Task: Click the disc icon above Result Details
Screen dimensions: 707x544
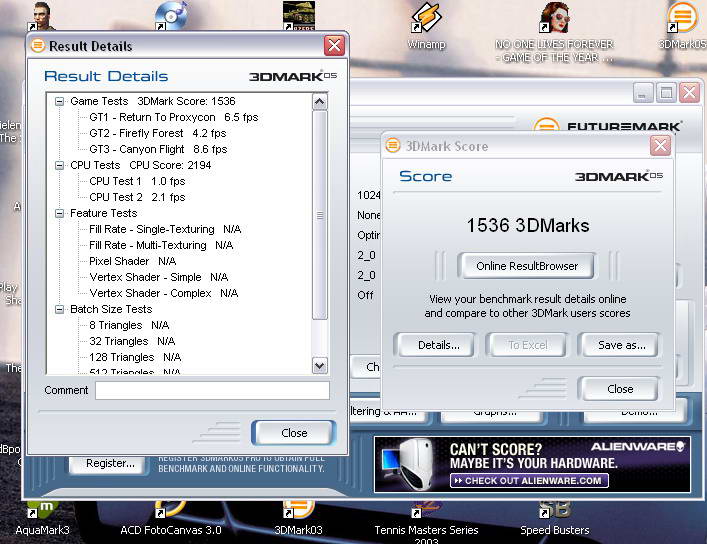Action: (x=171, y=16)
